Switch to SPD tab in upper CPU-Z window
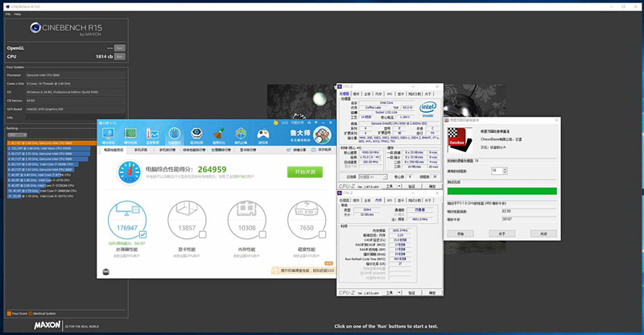This screenshot has width=644, height=335. click(x=390, y=93)
